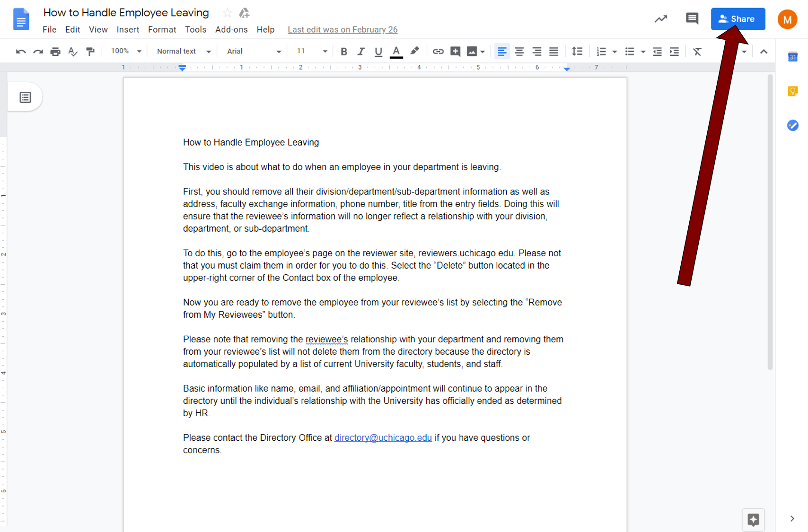Toggle bold formatting
The width and height of the screenshot is (808, 532).
[344, 52]
